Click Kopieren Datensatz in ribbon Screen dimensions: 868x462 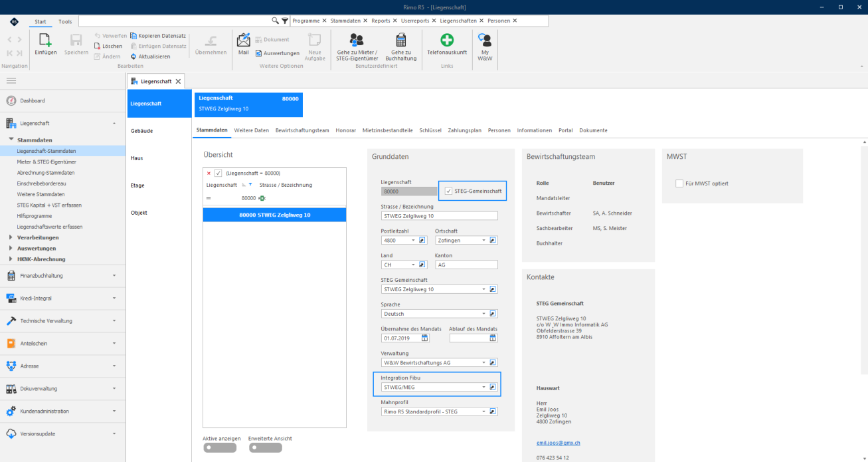click(x=158, y=35)
